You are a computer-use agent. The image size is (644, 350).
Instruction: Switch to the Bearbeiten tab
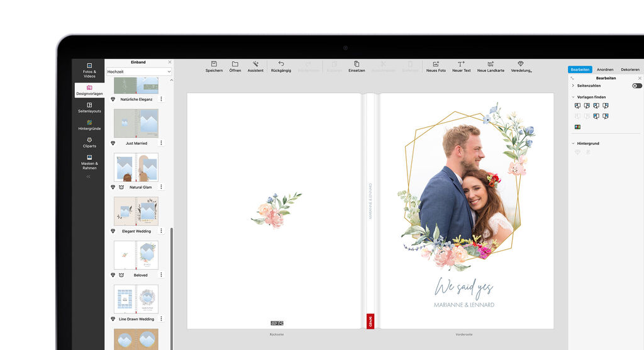[580, 69]
